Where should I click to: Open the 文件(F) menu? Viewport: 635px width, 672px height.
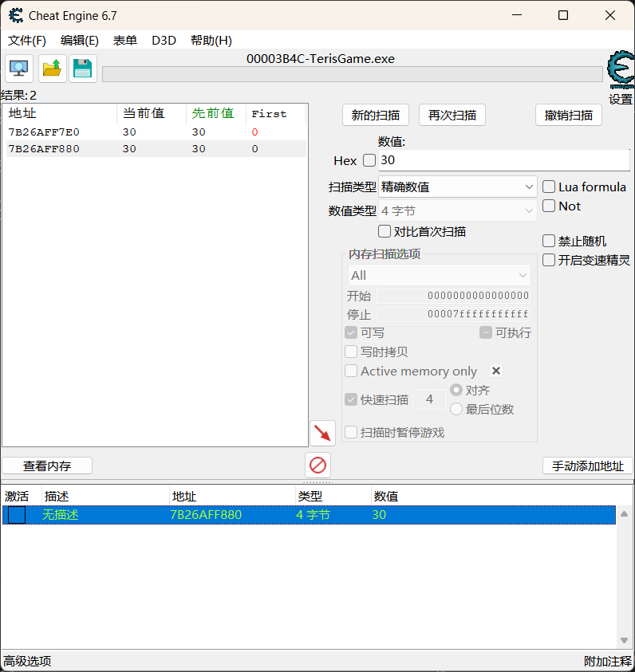click(27, 40)
